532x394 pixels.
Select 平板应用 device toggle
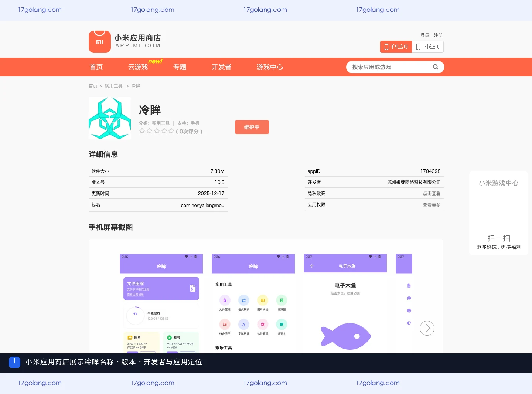click(428, 47)
